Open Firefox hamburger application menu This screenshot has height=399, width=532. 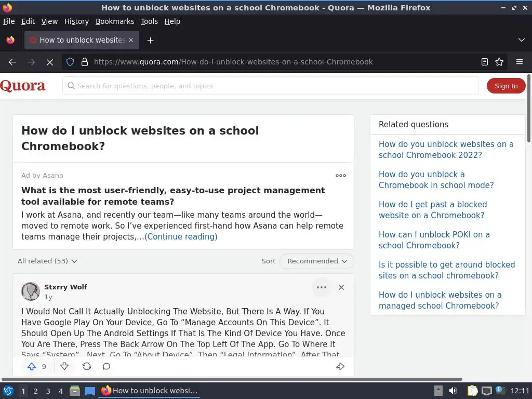520,62
